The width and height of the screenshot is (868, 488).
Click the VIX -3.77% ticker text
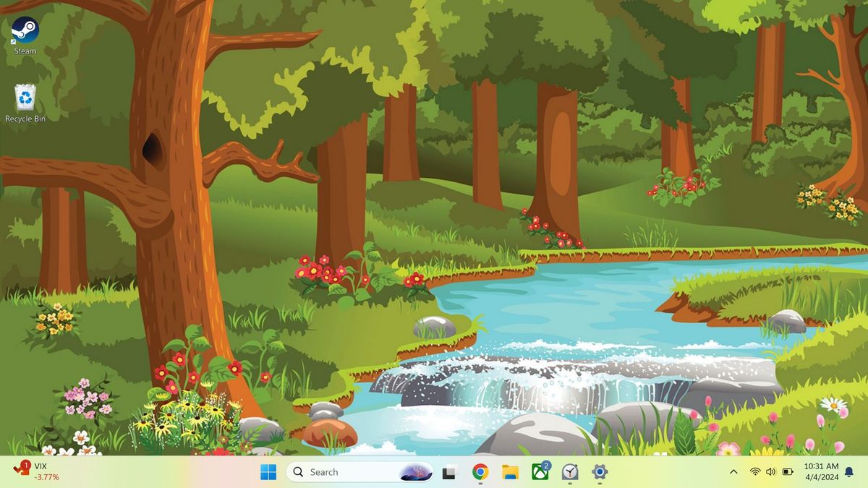click(x=45, y=477)
